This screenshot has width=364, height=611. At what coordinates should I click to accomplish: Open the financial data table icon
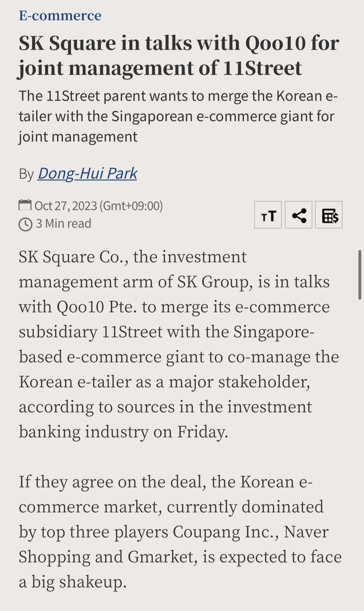pos(329,215)
